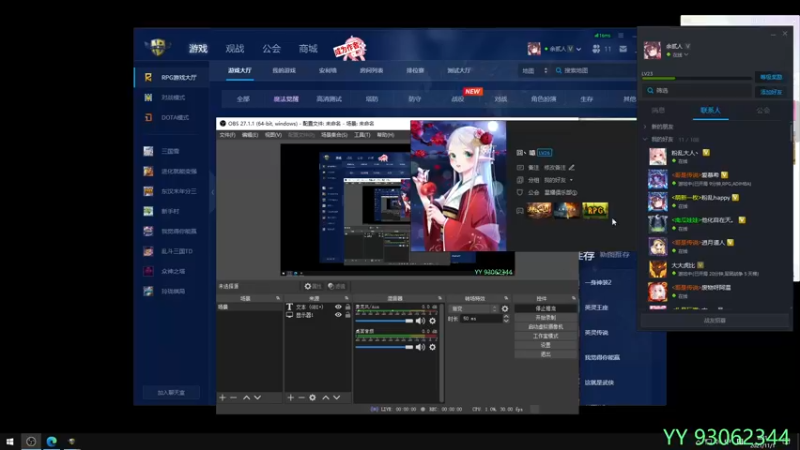Toggle lock on display capture source
800x450 pixels.
pyautogui.click(x=347, y=315)
